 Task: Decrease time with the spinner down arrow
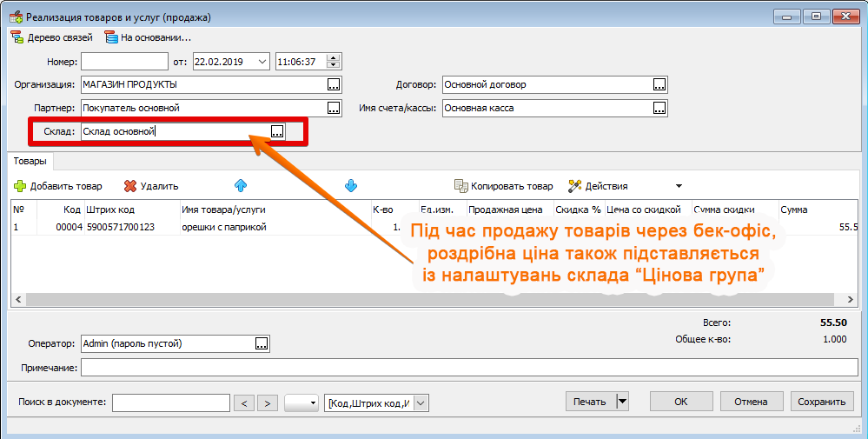click(x=333, y=65)
